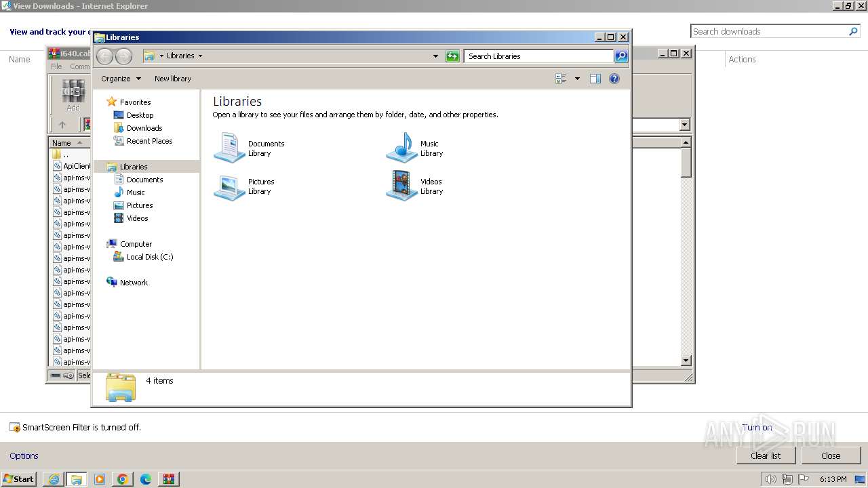Click the Search Libraries magnifier icon
This screenshot has width=868, height=488.
tap(621, 56)
